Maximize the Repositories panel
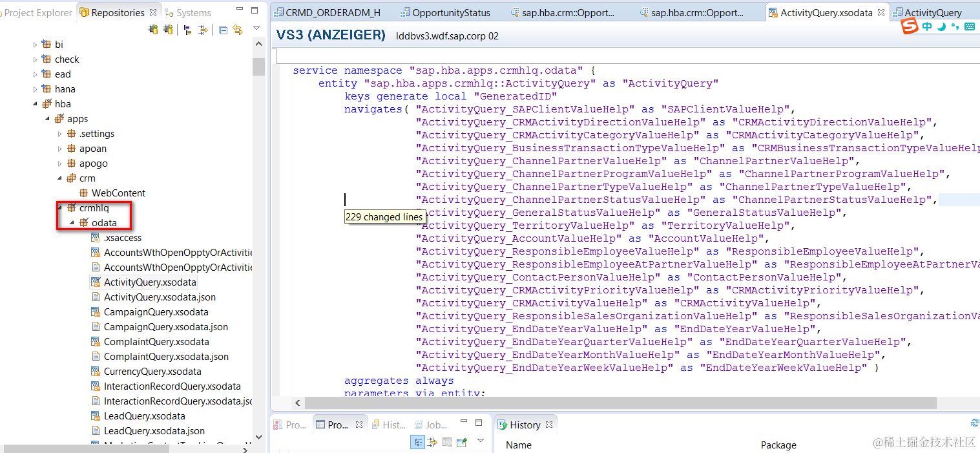Viewport: 980px width, 453px height. [255, 10]
